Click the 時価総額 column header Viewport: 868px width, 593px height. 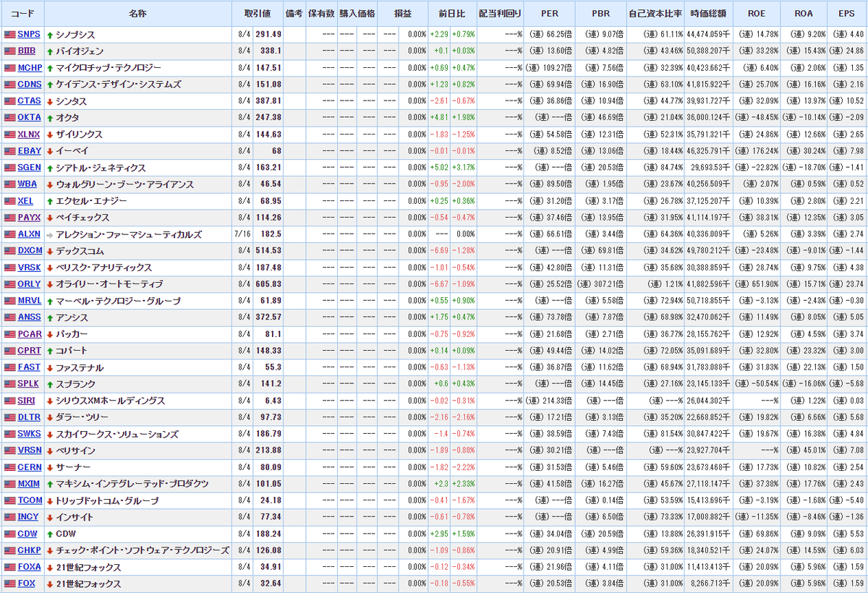709,14
